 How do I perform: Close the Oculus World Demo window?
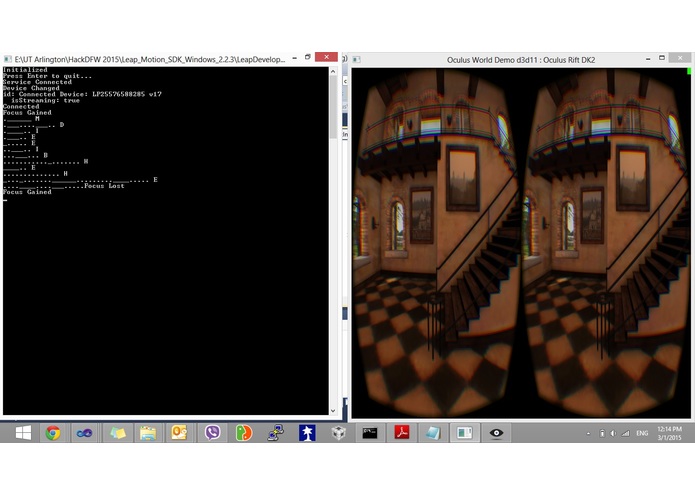coord(680,57)
